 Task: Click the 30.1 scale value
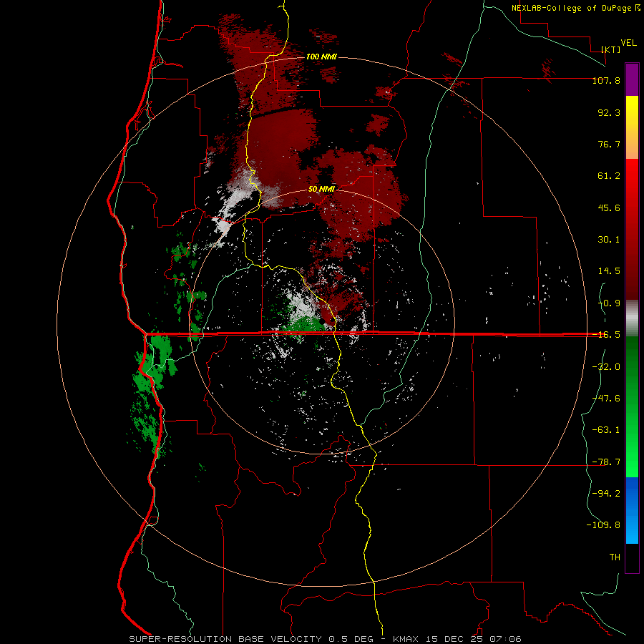(609, 240)
